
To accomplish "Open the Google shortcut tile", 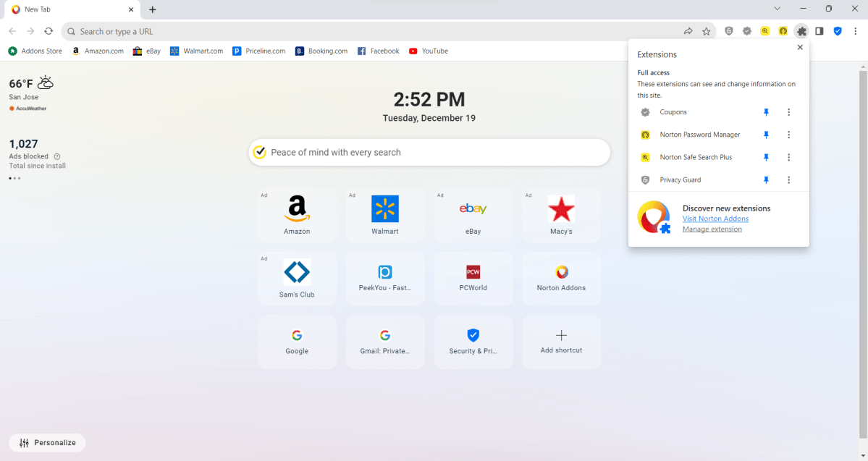I will [297, 342].
